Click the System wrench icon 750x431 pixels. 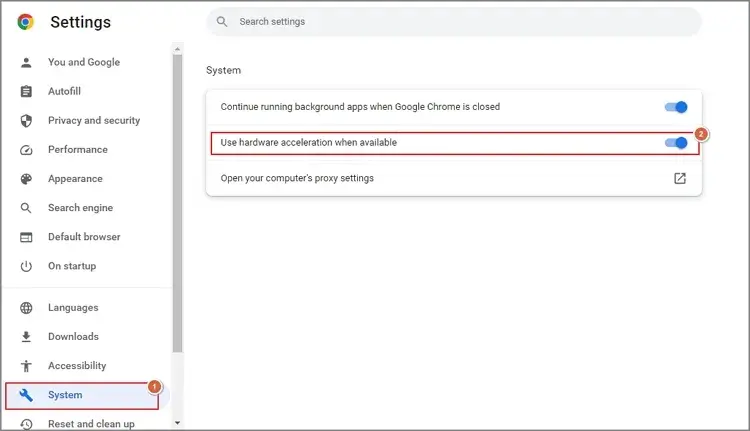click(26, 395)
